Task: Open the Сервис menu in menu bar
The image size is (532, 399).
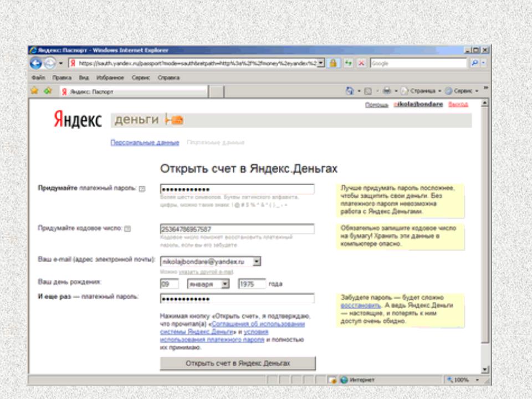Action: (x=140, y=78)
